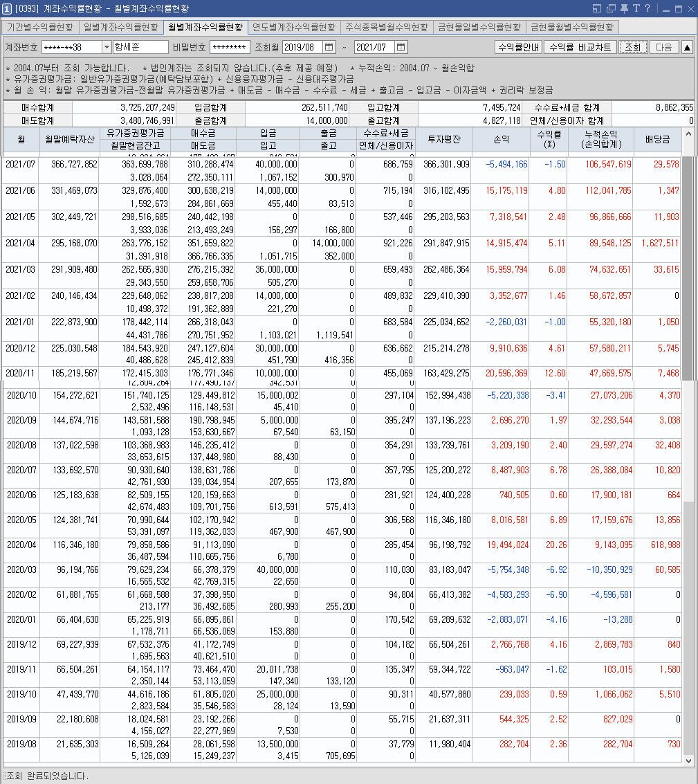
Task: Click the start month field 2019/08
Action: point(303,47)
